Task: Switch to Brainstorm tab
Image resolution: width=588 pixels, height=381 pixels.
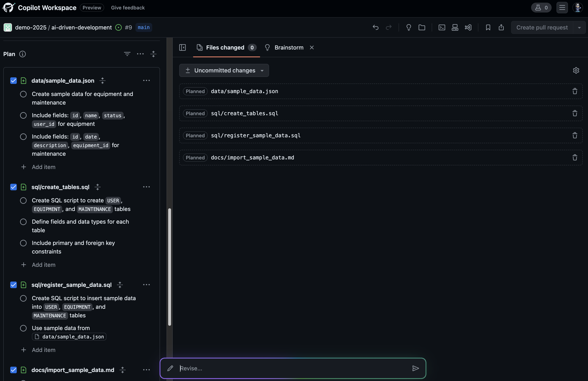Action: pos(284,47)
